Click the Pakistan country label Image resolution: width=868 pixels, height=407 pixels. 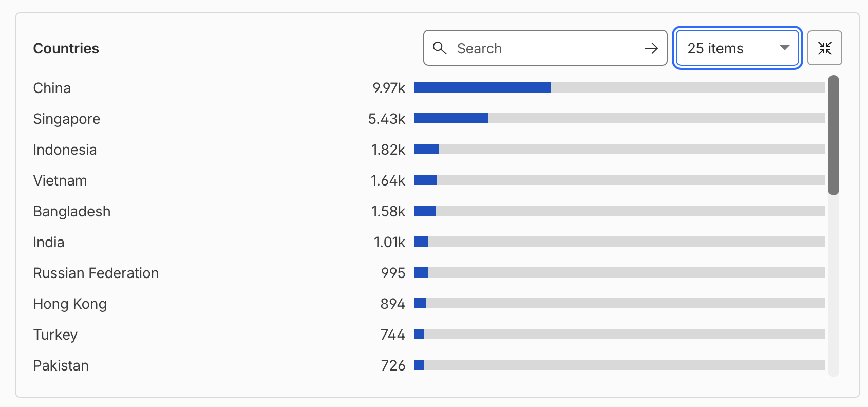61,365
